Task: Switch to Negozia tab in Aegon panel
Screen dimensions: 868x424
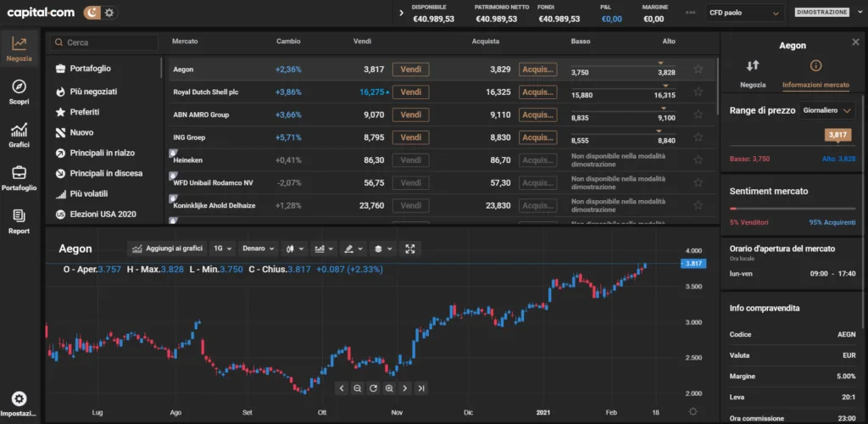Action: pos(753,74)
